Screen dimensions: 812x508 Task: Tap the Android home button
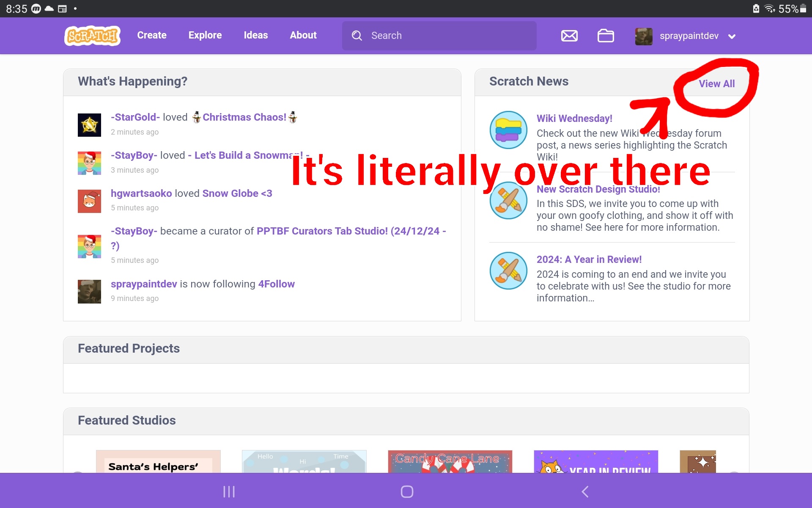click(x=406, y=491)
